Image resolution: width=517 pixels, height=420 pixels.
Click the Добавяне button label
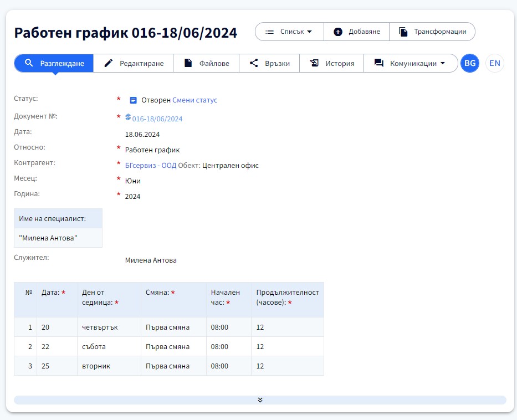tap(365, 32)
